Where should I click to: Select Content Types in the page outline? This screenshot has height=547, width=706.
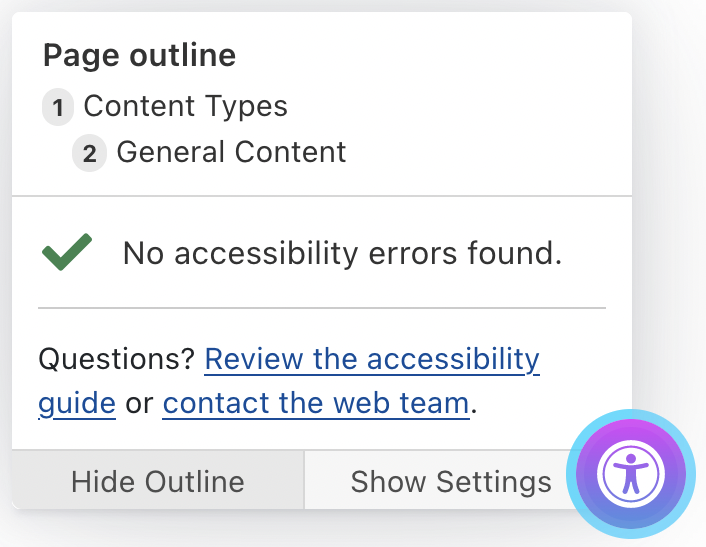click(x=185, y=106)
